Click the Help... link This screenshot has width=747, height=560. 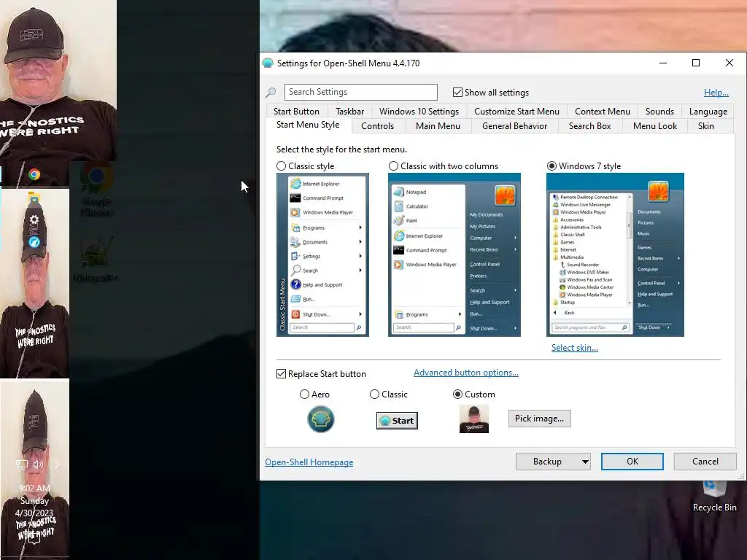coord(716,93)
